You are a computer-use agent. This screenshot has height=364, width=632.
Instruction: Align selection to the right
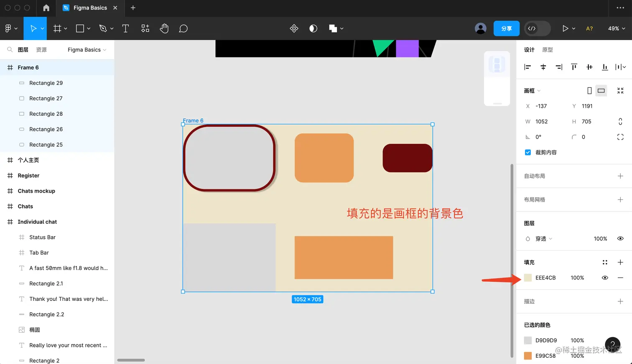coord(559,67)
